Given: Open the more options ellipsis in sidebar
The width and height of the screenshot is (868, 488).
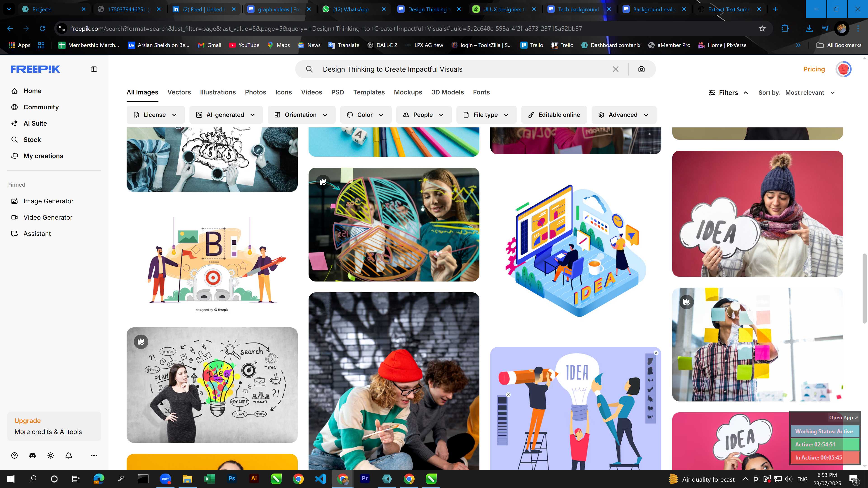Looking at the screenshot, I should coord(94,455).
